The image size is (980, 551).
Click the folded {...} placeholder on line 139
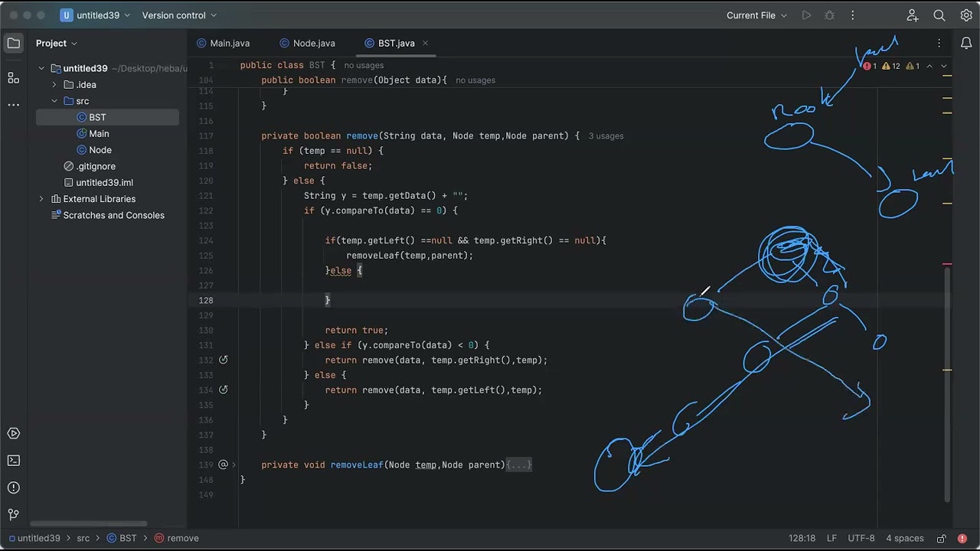point(518,465)
